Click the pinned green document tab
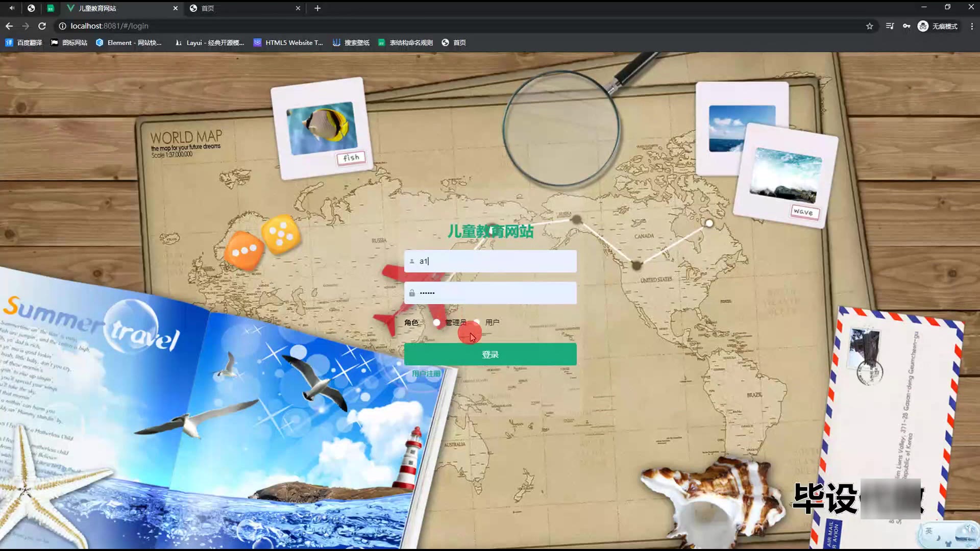The image size is (980, 551). [x=51, y=8]
